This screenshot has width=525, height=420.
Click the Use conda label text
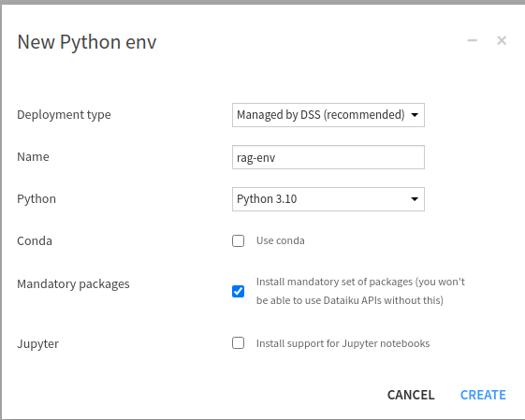pyautogui.click(x=281, y=240)
